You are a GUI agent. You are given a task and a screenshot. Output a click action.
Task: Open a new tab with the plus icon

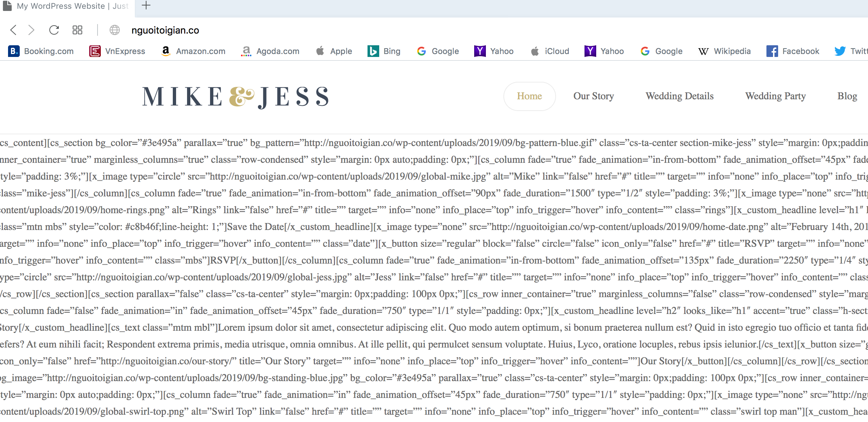point(146,5)
